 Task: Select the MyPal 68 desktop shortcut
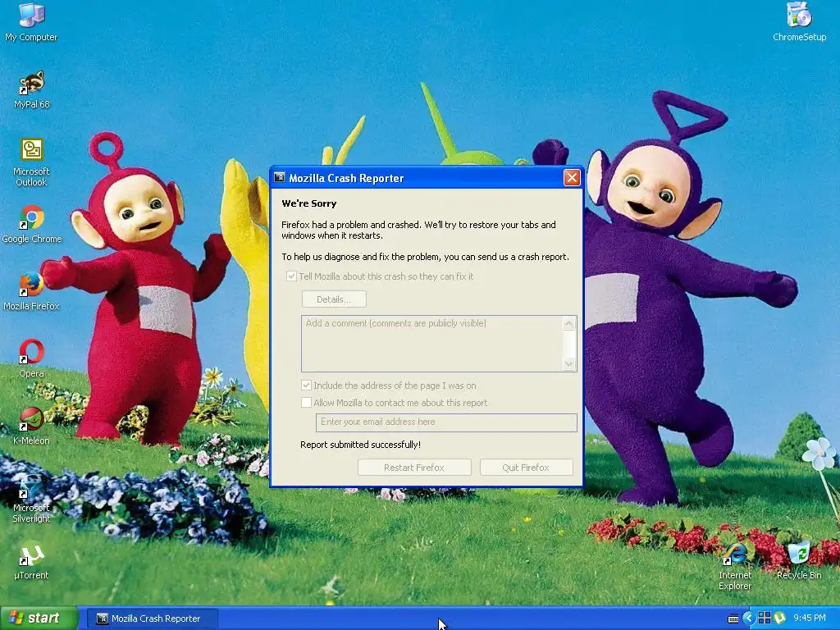(x=31, y=89)
